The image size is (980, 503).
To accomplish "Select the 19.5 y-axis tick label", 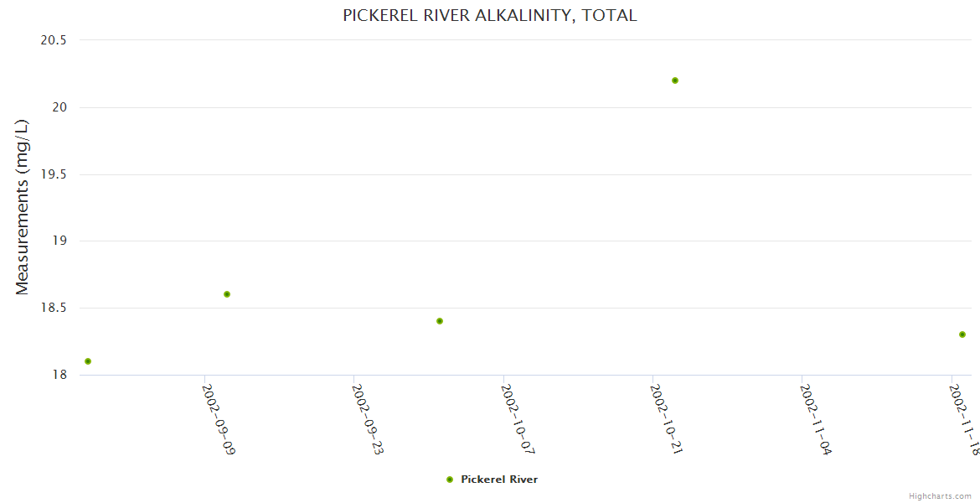I will pos(54,174).
